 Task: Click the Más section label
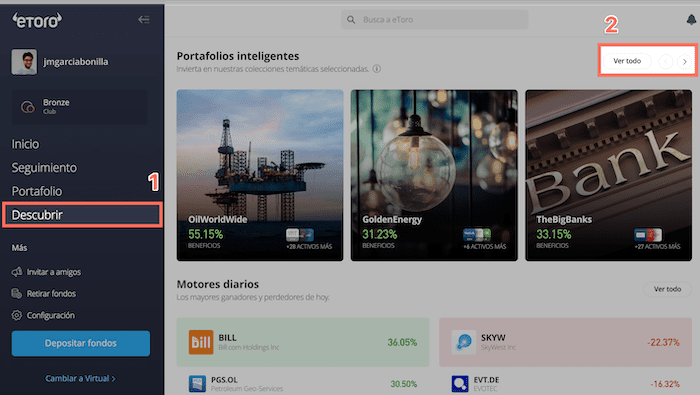pos(20,248)
